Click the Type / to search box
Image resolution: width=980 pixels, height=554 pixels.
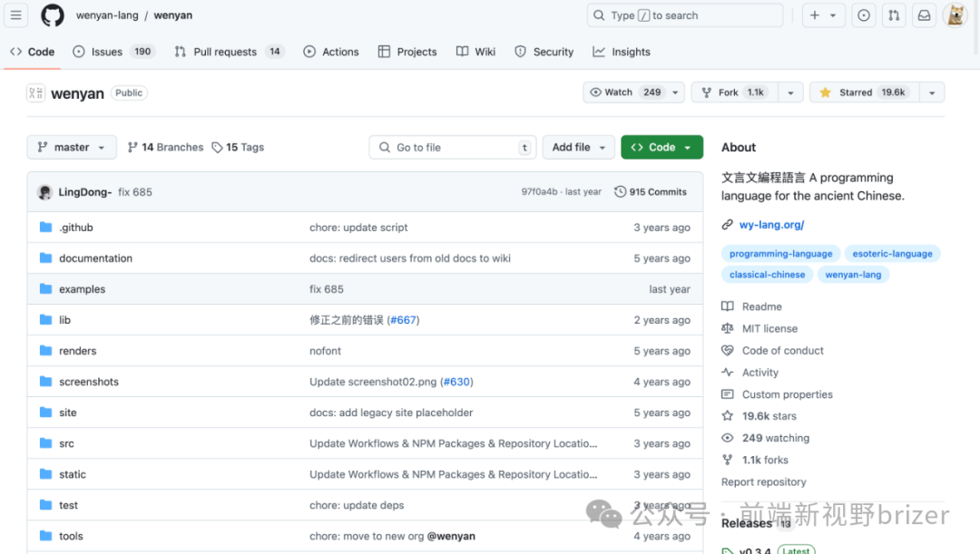685,15
